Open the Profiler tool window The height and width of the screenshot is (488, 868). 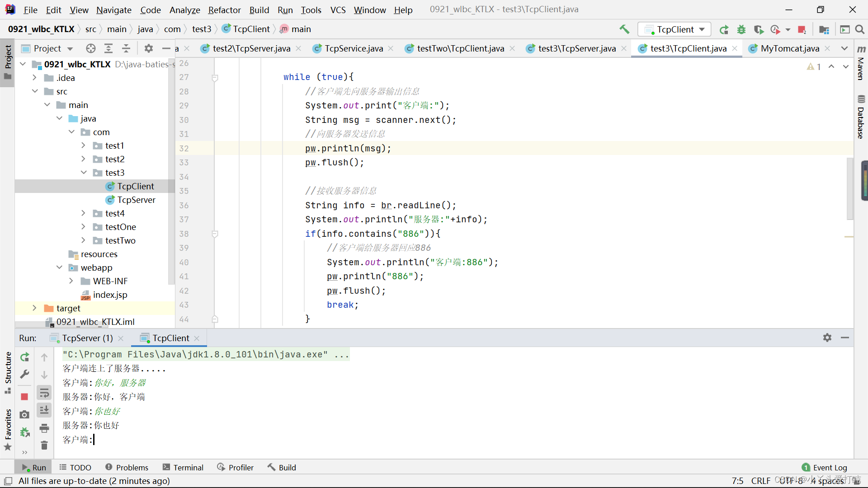tap(235, 467)
